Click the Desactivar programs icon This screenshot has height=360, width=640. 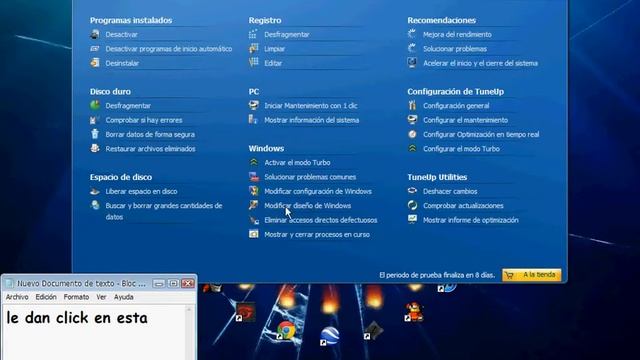click(95, 34)
